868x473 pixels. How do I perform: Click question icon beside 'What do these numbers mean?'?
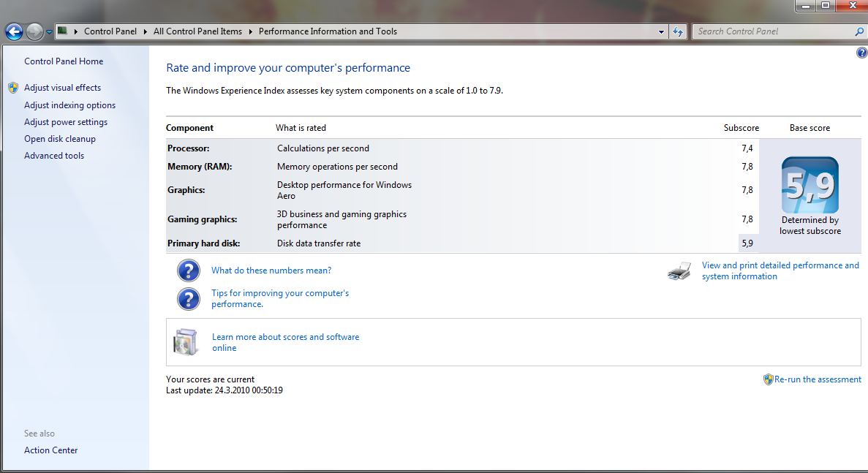tap(188, 270)
